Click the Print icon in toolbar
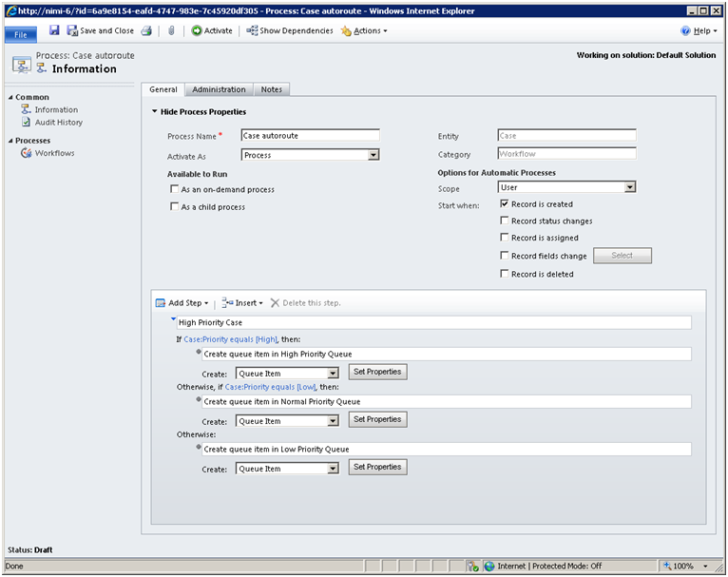This screenshot has height=577, width=728. 146,30
